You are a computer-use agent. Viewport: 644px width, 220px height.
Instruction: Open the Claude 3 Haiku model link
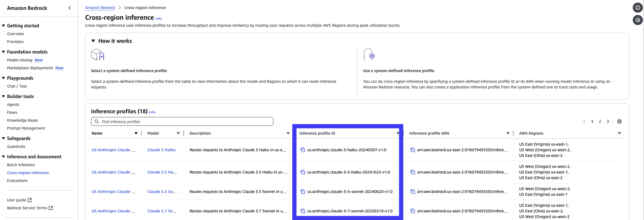161,150
